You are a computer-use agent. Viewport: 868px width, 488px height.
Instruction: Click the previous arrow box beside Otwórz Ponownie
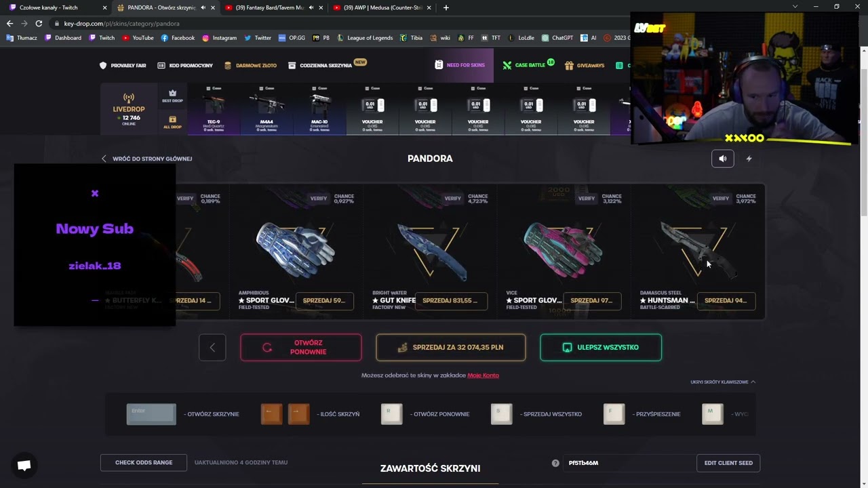pos(212,347)
